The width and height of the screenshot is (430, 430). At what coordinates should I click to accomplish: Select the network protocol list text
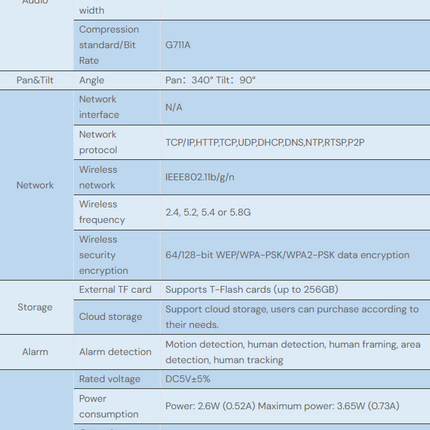[x=265, y=143]
